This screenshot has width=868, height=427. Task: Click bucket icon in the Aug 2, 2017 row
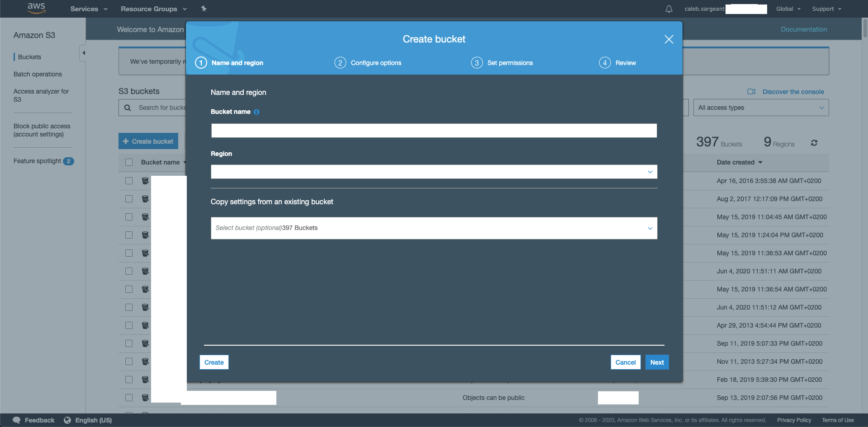[x=145, y=199]
